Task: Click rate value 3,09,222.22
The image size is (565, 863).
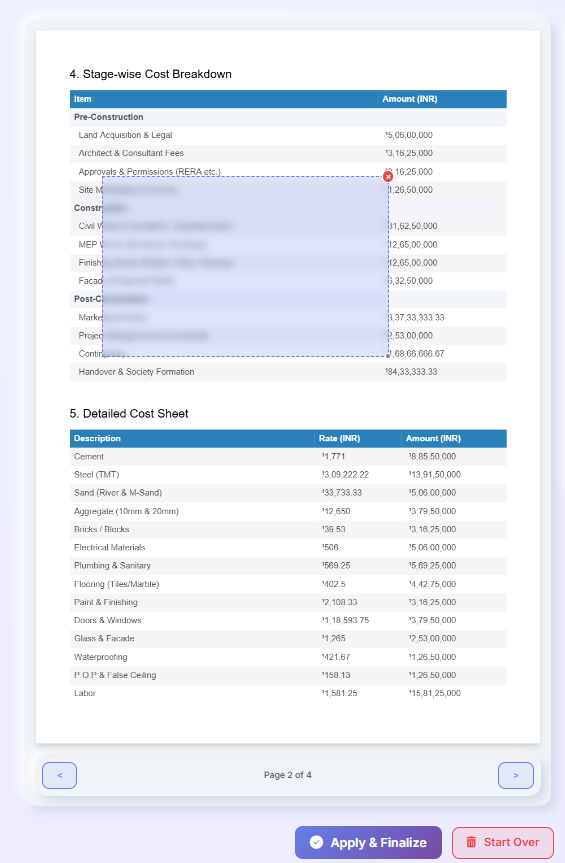Action: (345, 475)
